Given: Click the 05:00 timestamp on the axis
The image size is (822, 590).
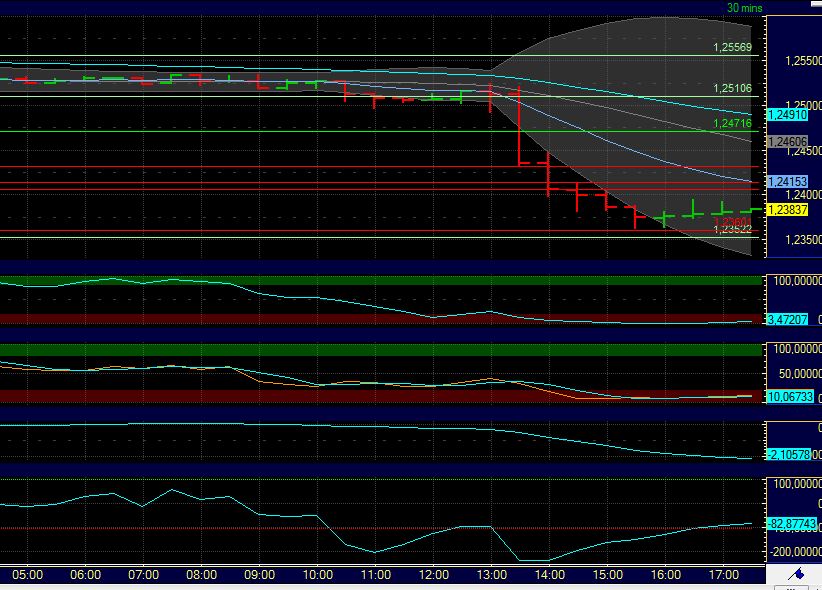Looking at the screenshot, I should [x=26, y=575].
